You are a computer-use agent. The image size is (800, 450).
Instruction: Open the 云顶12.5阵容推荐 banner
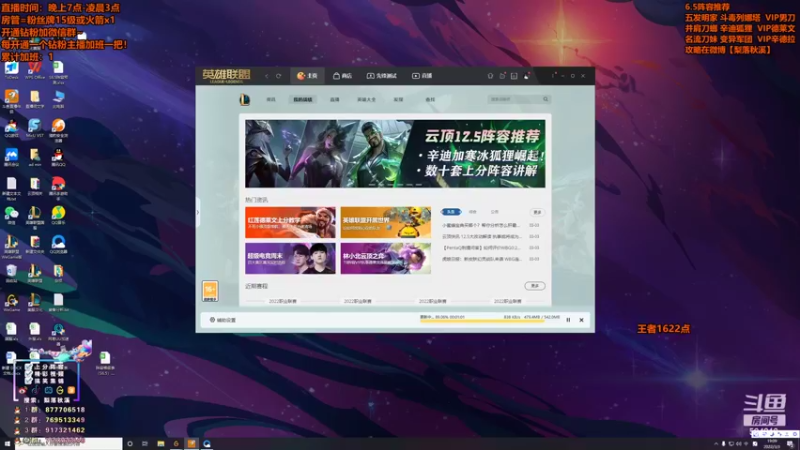tap(395, 154)
